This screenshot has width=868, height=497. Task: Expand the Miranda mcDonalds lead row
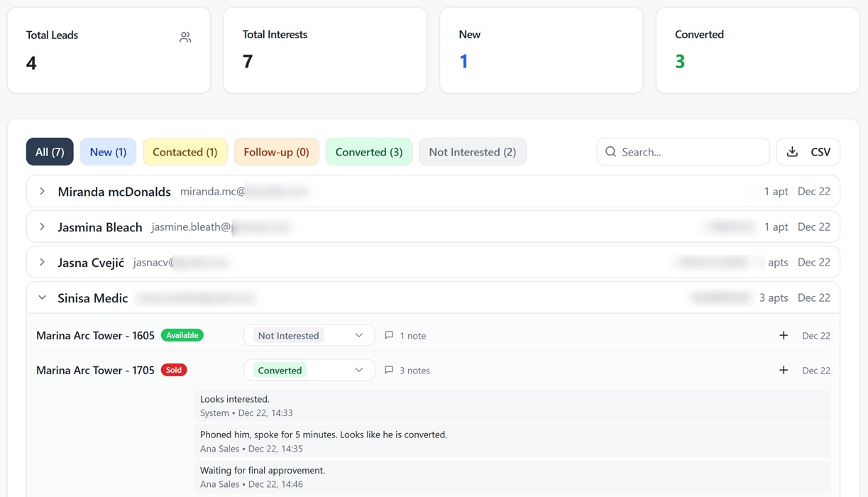click(x=43, y=192)
